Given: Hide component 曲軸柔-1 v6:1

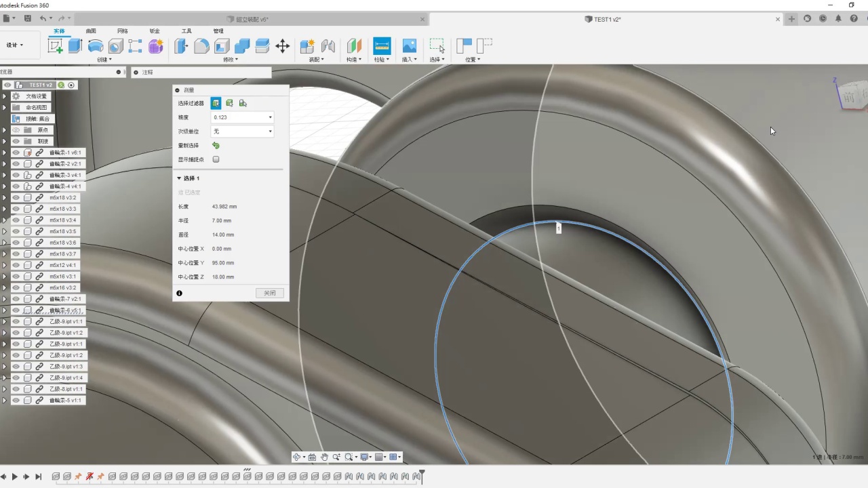Looking at the screenshot, I should coord(16,152).
